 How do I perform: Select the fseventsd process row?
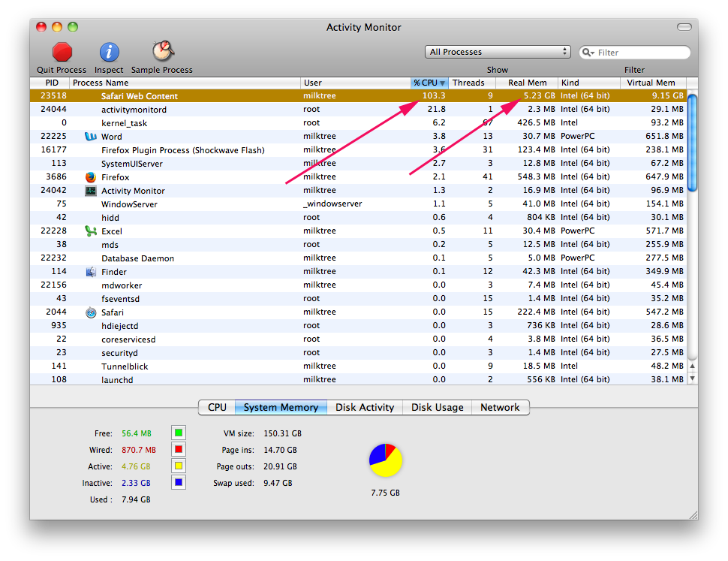pos(359,298)
